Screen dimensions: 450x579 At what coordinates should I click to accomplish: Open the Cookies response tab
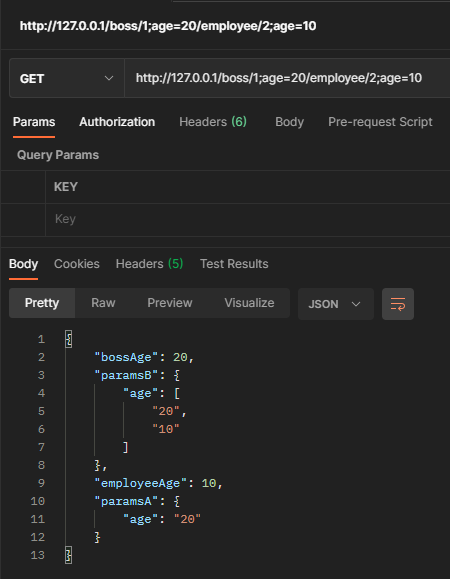tap(77, 264)
